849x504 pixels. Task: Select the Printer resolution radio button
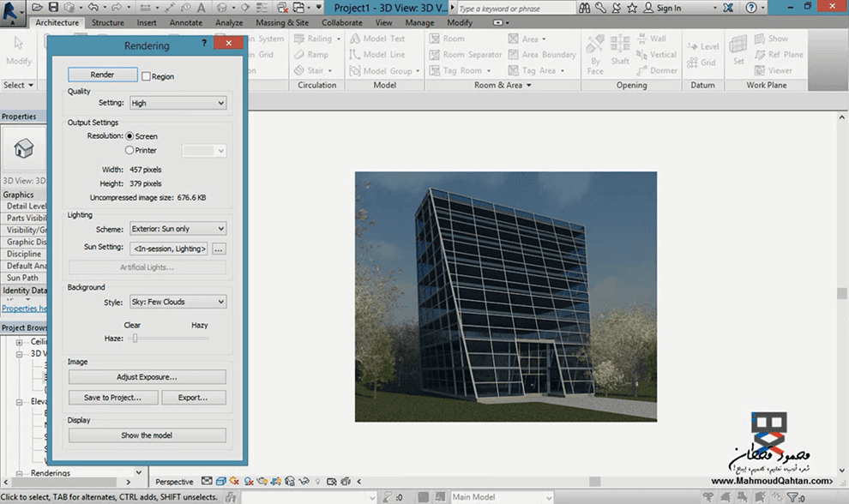(x=130, y=148)
